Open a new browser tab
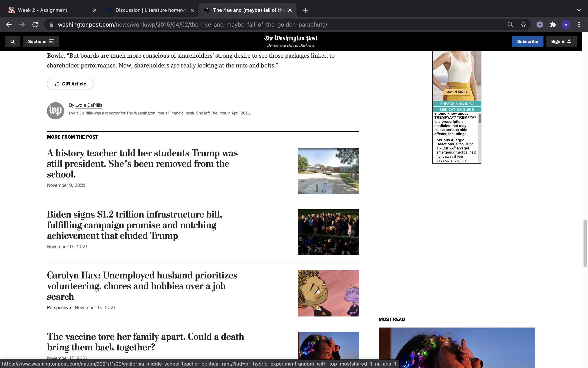 click(305, 10)
